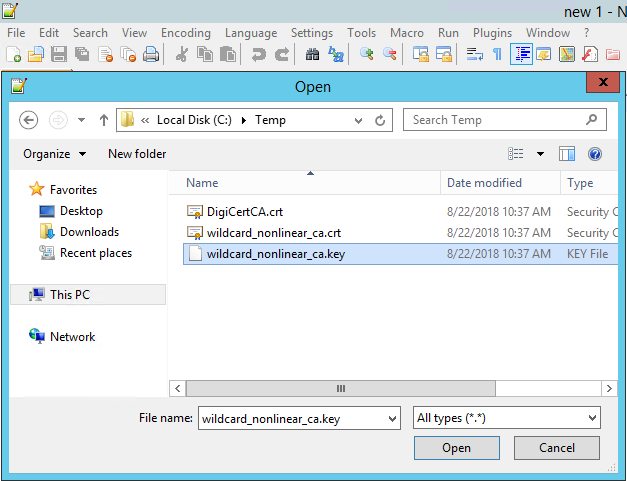Click the Redo arrow icon
Screen dimensions: 627x481
[x=282, y=54]
